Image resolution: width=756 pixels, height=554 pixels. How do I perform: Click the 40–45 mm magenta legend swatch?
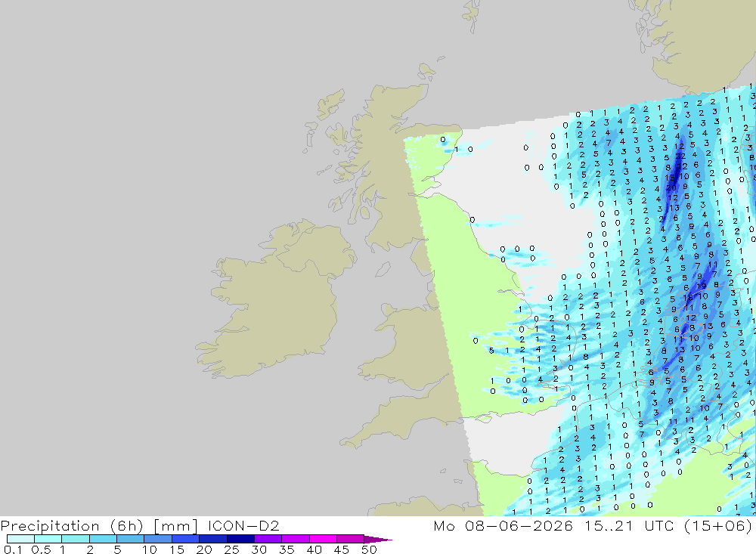tap(323, 539)
